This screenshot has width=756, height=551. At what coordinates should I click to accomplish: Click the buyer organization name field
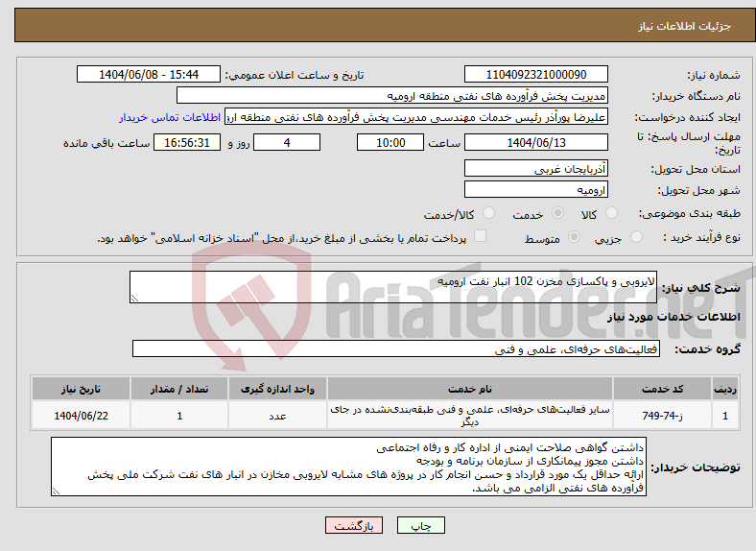392,96
